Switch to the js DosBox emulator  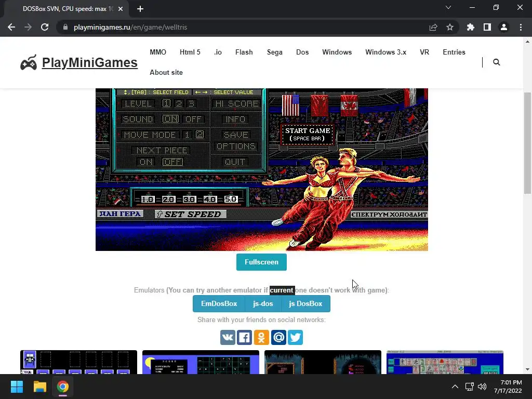coord(305,303)
